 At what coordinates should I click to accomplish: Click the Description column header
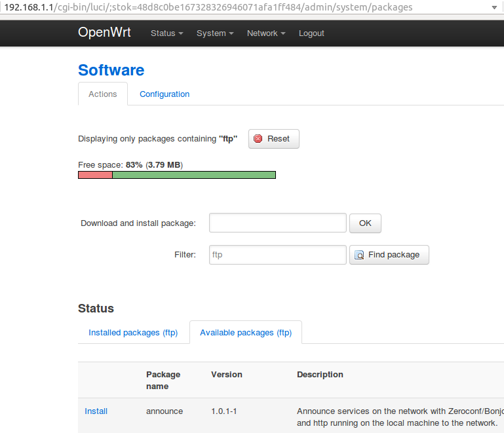[x=320, y=375]
